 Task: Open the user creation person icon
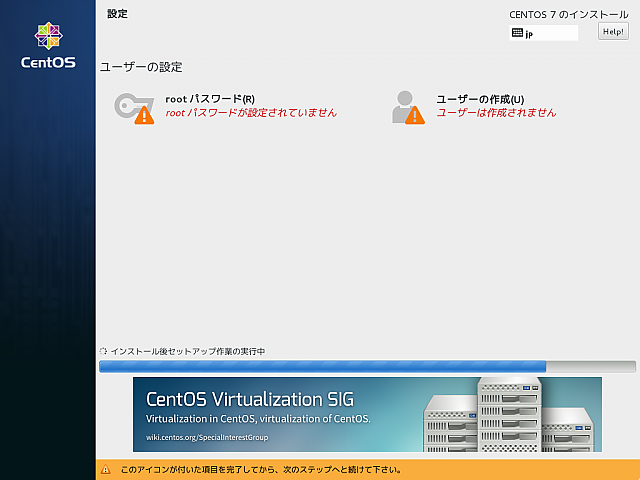pos(408,107)
